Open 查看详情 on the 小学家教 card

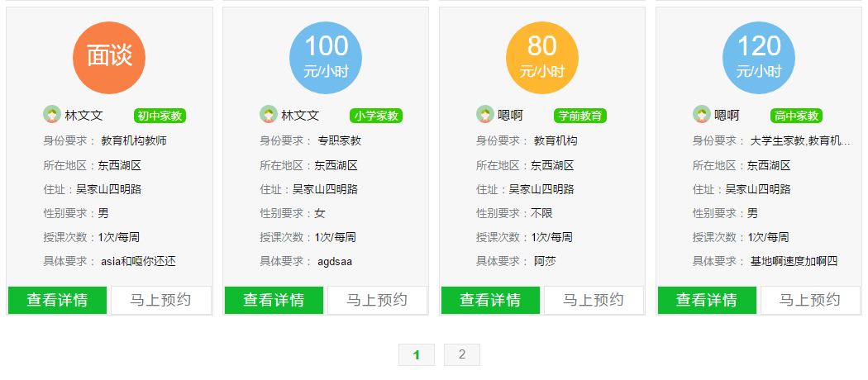coord(274,300)
